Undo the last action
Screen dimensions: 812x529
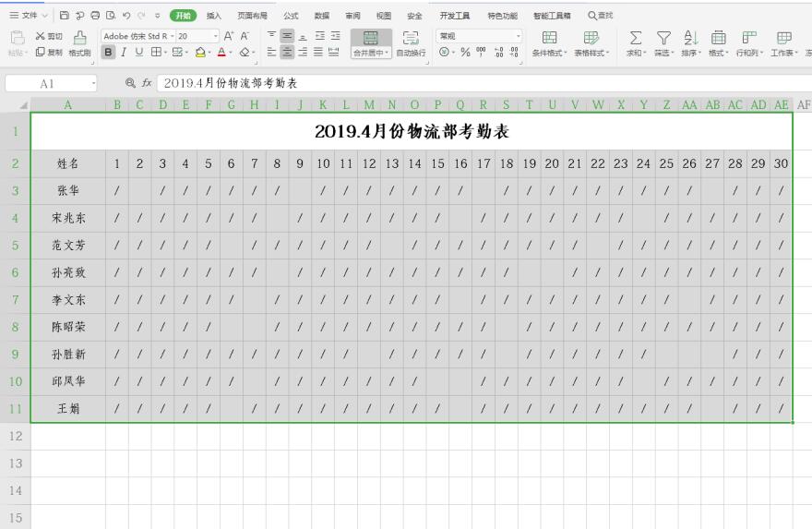point(126,16)
